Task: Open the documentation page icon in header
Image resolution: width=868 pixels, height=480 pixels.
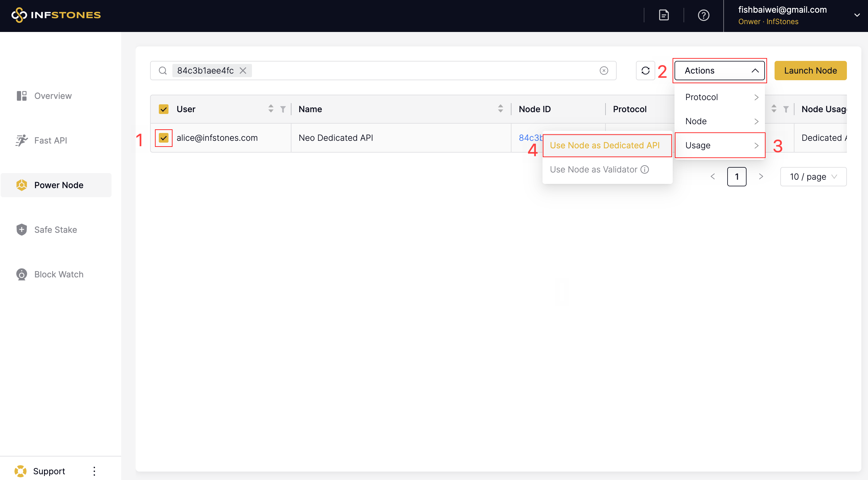Action: coord(663,15)
